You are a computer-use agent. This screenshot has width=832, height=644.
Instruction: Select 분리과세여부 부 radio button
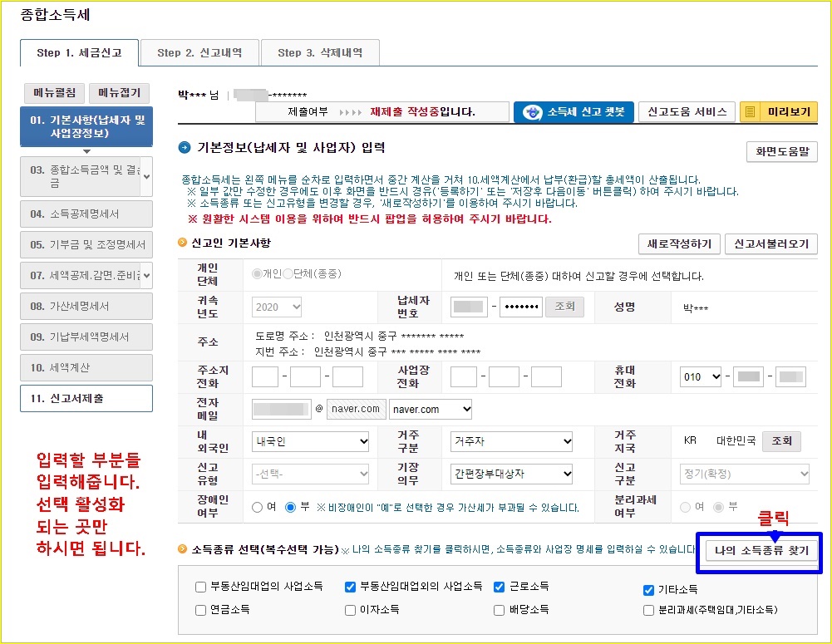click(x=718, y=507)
